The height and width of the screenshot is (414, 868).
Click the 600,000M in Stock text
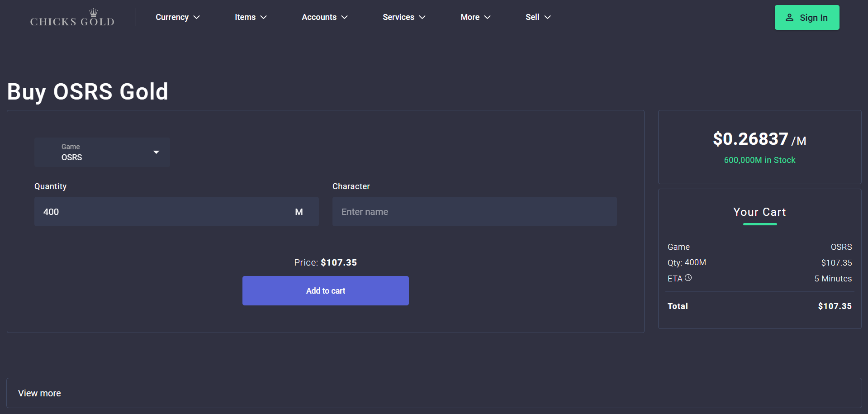[x=759, y=160]
